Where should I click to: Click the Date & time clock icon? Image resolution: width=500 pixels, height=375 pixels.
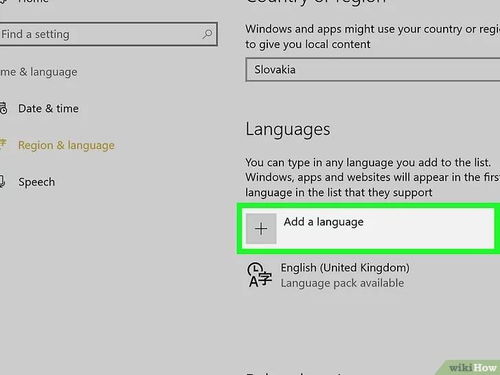click(x=3, y=108)
